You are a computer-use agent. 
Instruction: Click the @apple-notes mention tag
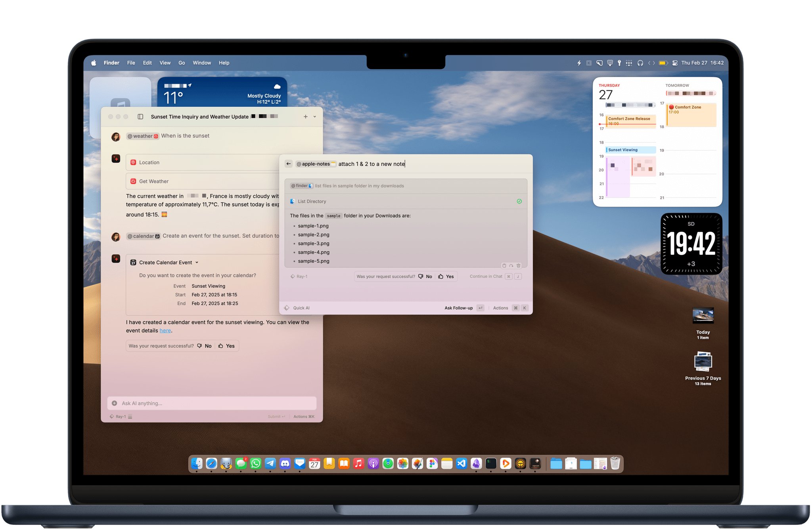(316, 164)
